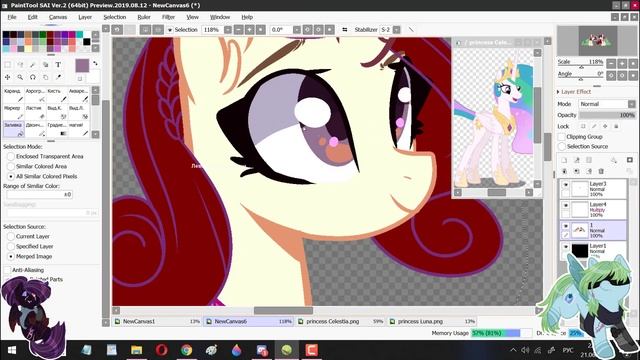Select the Move tool
Viewport: 640px width, 360px height.
pyautogui.click(x=8, y=77)
